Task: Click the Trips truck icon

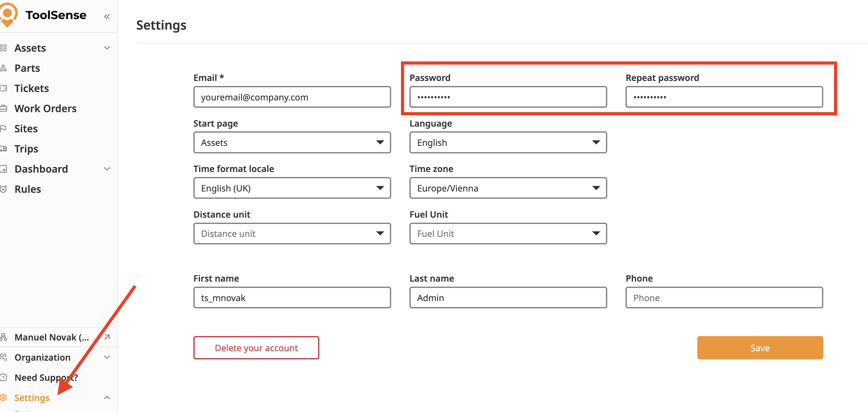Action: [x=4, y=149]
